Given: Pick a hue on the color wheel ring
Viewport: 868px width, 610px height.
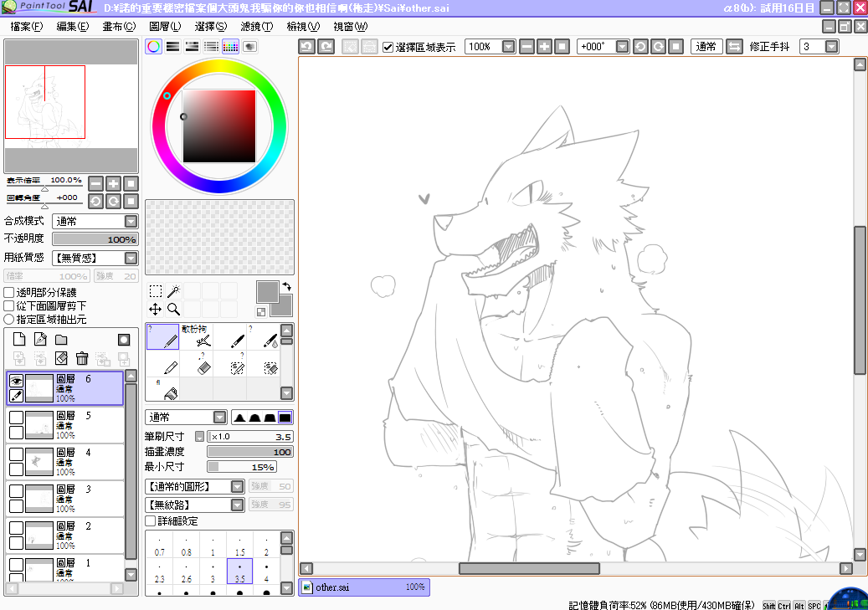Looking at the screenshot, I should [219, 66].
